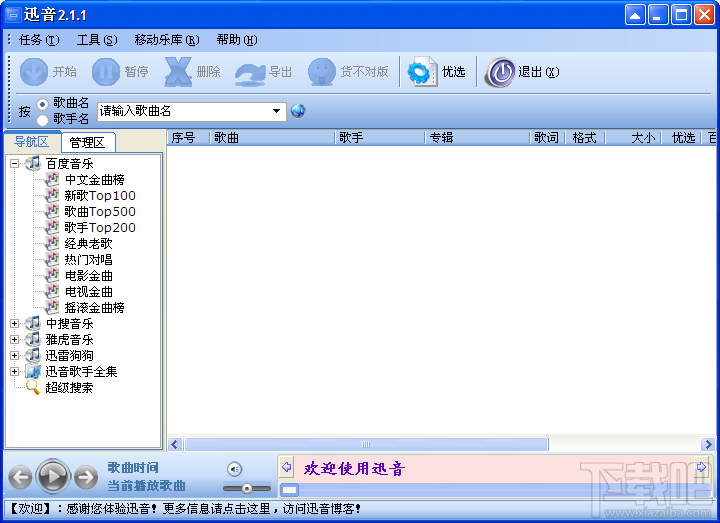Expand the 迅雷狗狗 tree node
The height and width of the screenshot is (523, 720).
[x=14, y=355]
